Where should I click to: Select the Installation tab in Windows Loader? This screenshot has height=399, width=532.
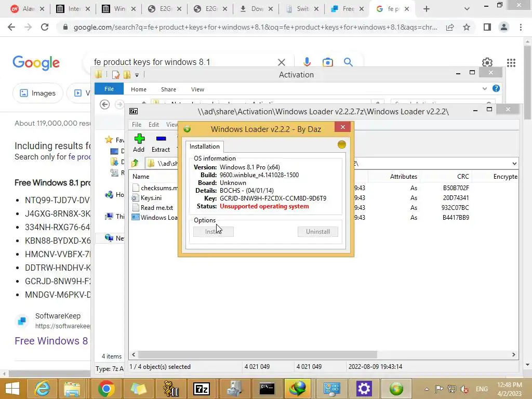coord(205,147)
